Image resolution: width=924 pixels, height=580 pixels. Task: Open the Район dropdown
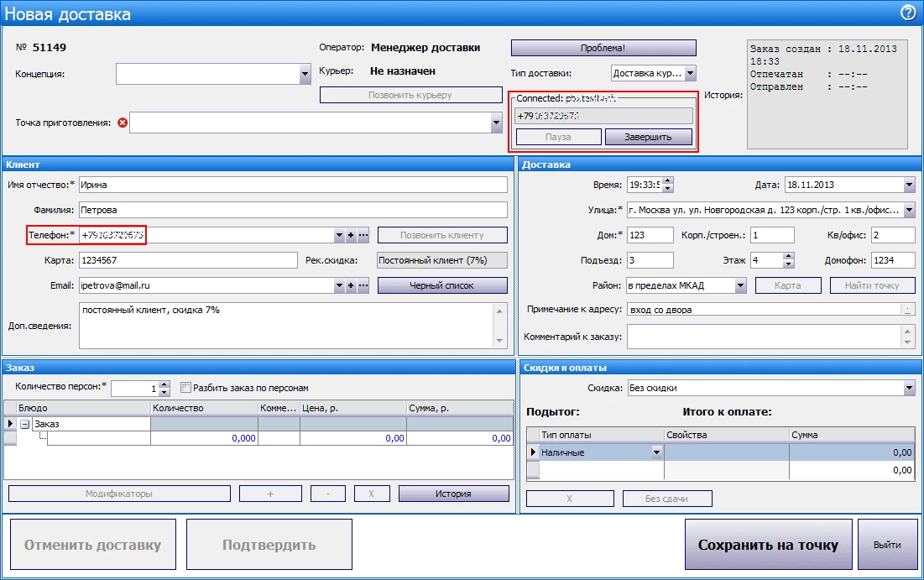(x=740, y=285)
